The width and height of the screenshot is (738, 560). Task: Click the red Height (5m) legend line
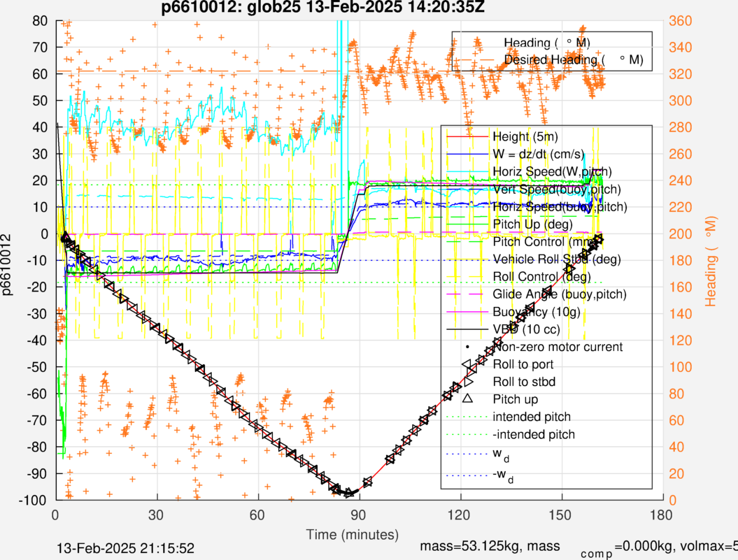(468, 136)
